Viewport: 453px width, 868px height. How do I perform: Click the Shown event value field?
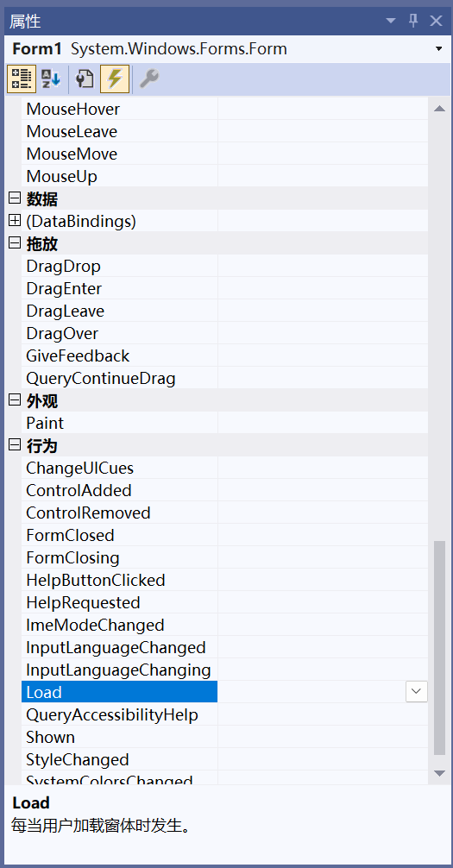323,738
